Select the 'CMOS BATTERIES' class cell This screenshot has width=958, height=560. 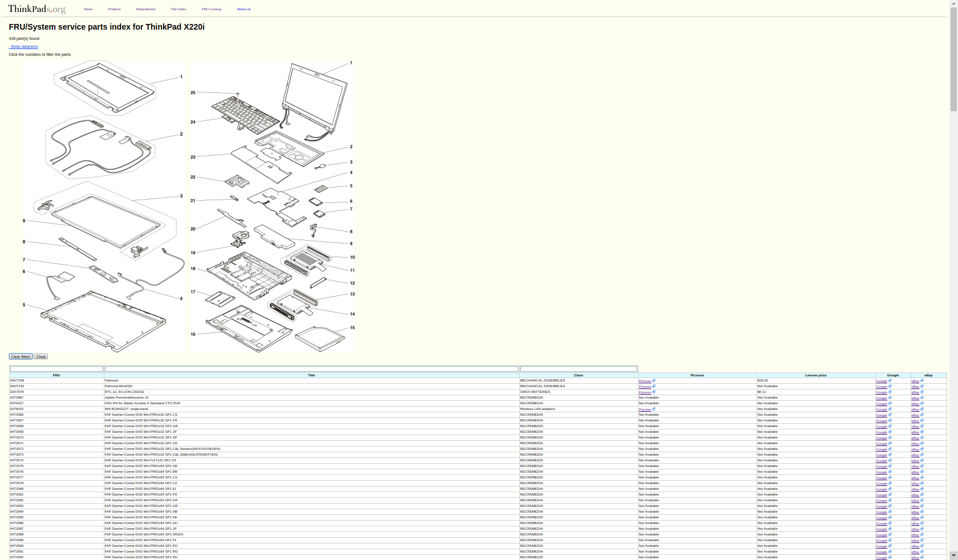point(579,392)
